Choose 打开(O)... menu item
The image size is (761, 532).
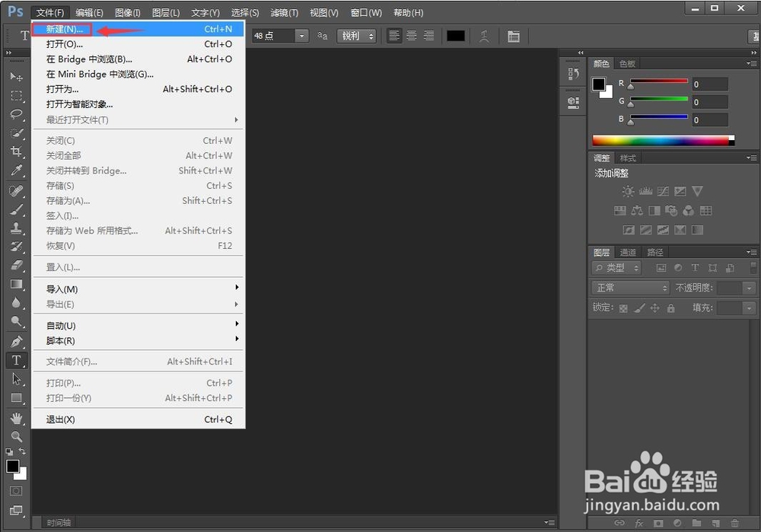tap(139, 44)
